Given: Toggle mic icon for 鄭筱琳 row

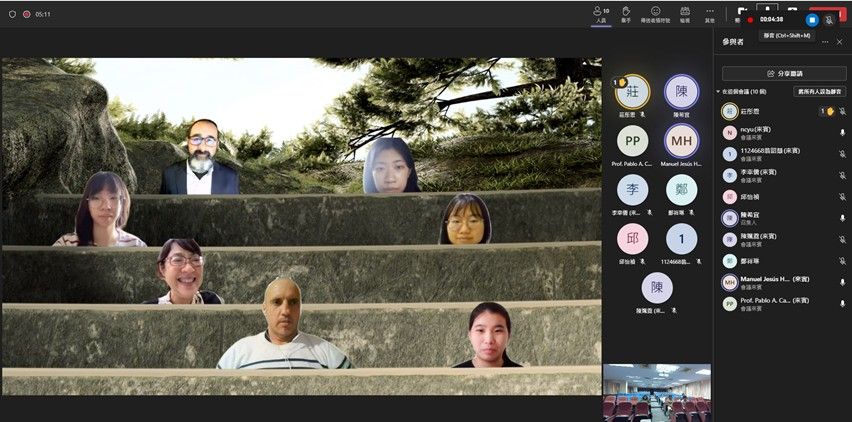Looking at the screenshot, I should [x=842, y=261].
